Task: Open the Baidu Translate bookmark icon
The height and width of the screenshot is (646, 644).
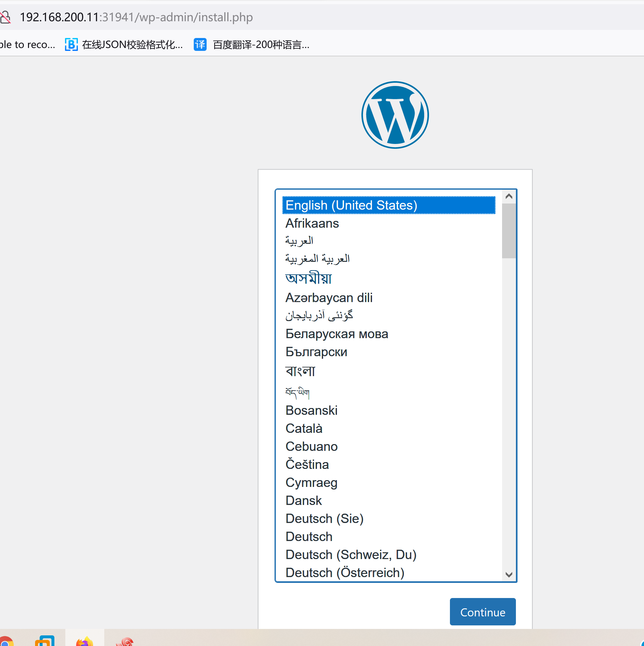Action: 200,44
